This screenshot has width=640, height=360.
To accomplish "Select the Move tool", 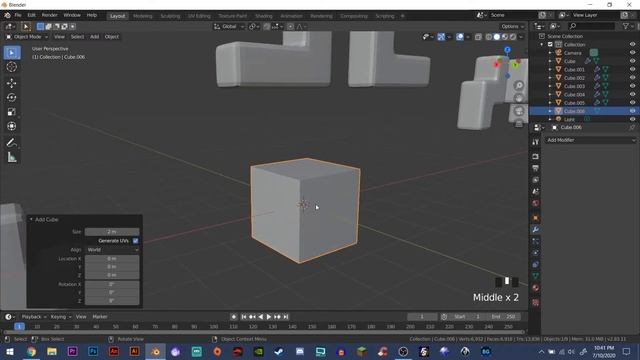I will (12, 83).
